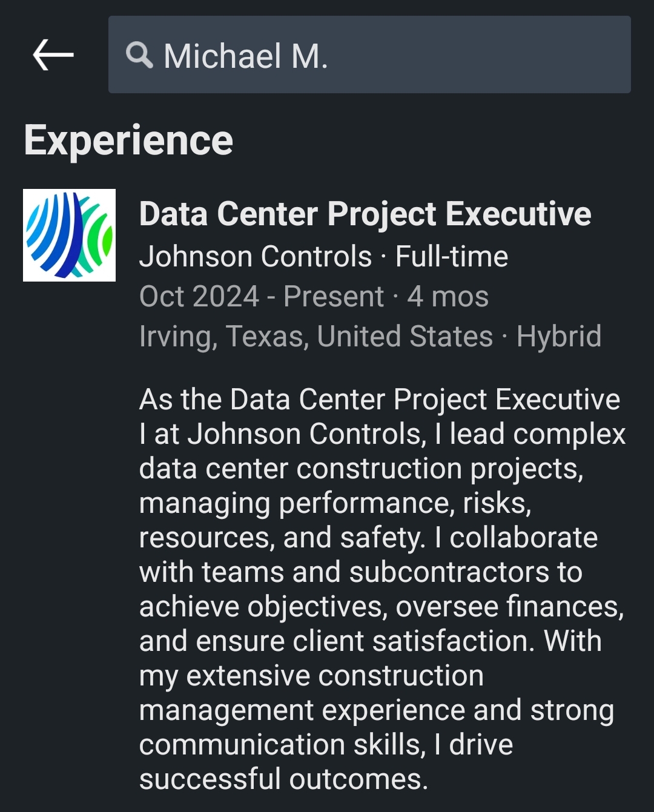This screenshot has height=812, width=654.
Task: Click the Irving, Texas, United States location
Action: pyautogui.click(x=316, y=337)
